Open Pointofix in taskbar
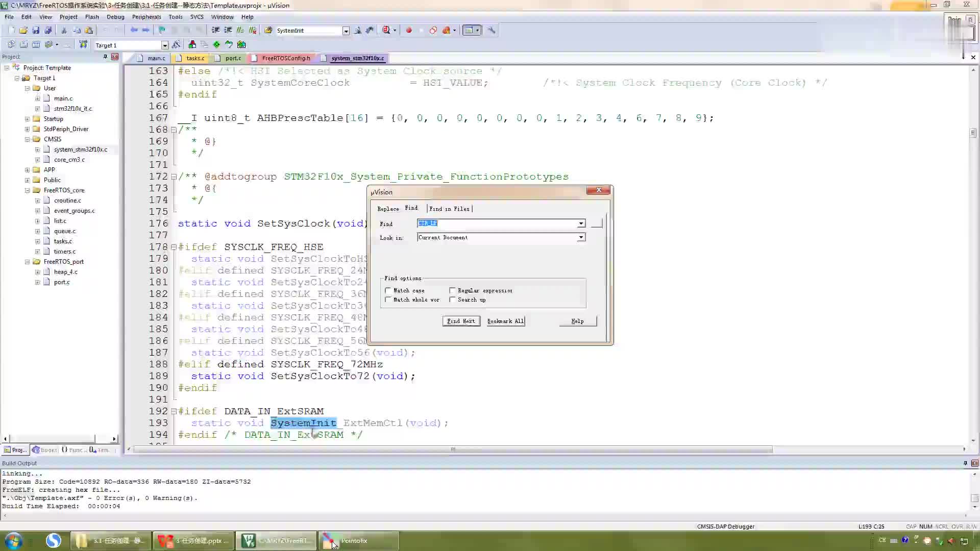The width and height of the screenshot is (980, 551). click(359, 541)
